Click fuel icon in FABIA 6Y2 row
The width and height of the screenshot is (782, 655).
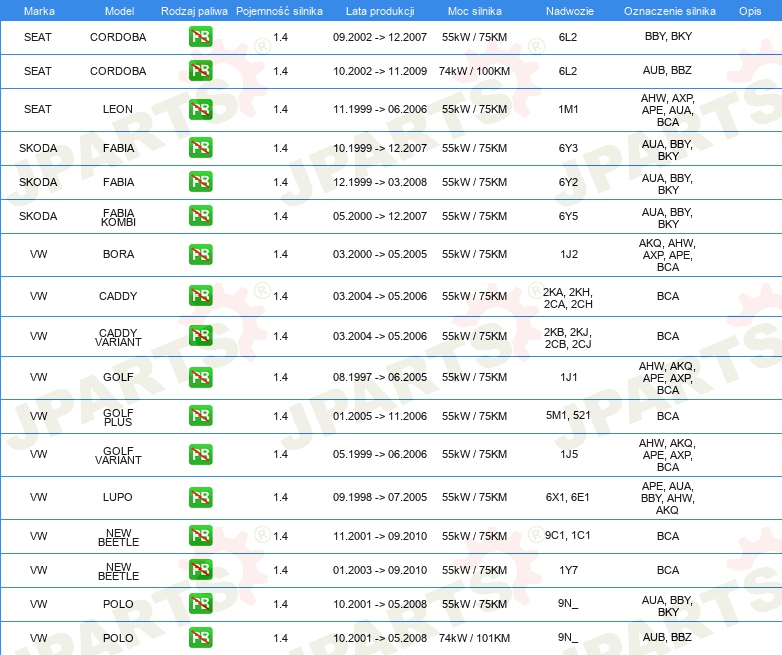[x=200, y=182]
